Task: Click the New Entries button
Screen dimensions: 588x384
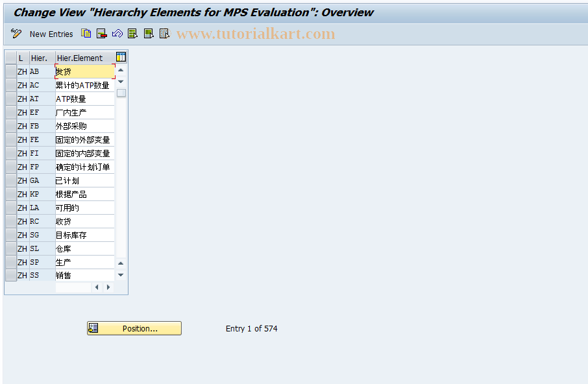Action: click(x=51, y=34)
